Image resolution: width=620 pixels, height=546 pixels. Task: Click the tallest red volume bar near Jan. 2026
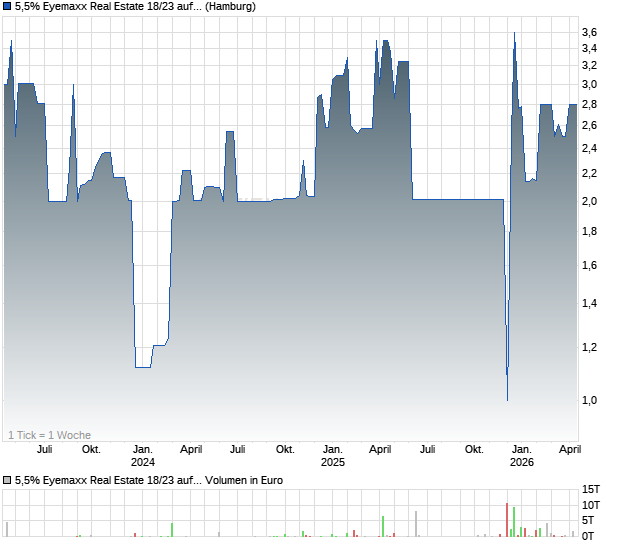(x=507, y=520)
